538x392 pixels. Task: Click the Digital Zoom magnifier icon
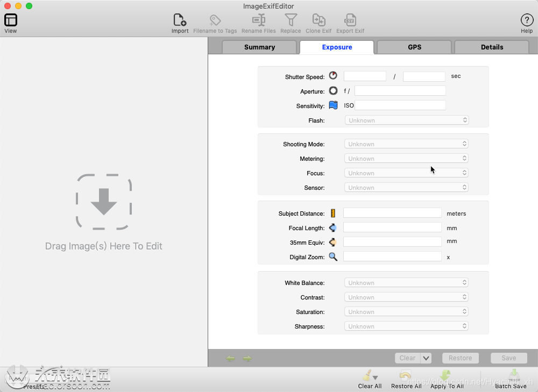(333, 256)
